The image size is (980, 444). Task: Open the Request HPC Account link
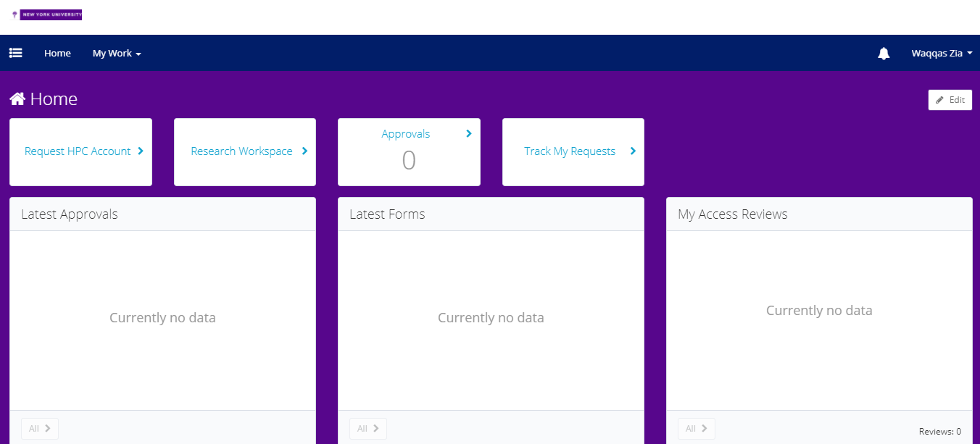click(x=78, y=151)
